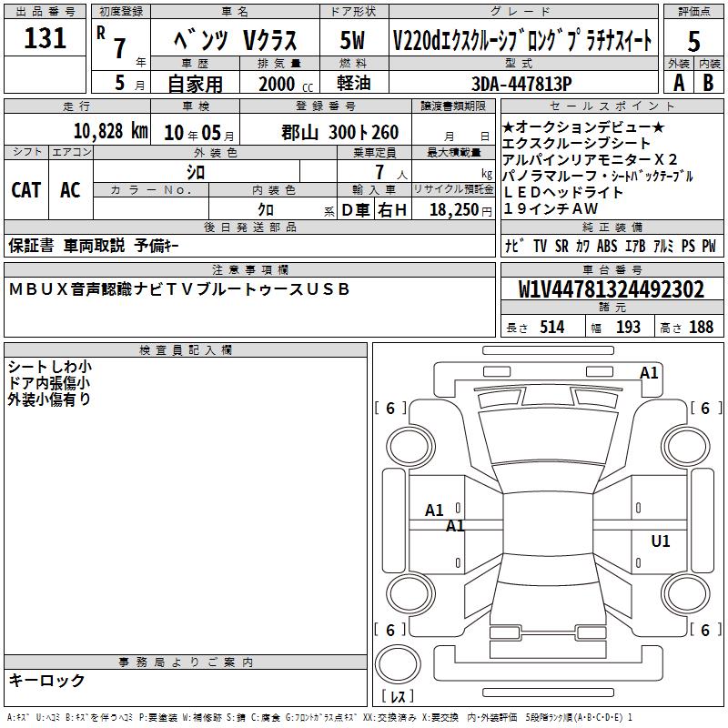Click the registration number 郡山 300ト260
Viewport: 728px width, 728px height.
pos(339,133)
